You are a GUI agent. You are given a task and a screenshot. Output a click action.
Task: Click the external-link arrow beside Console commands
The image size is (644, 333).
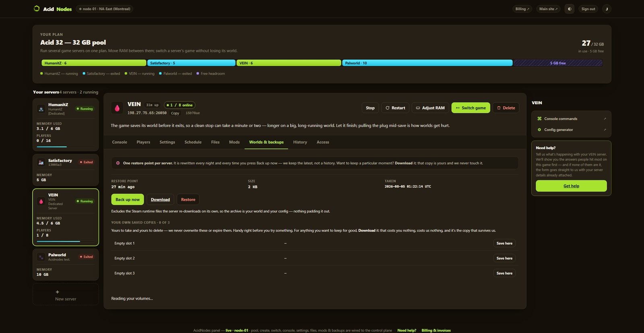[605, 119]
